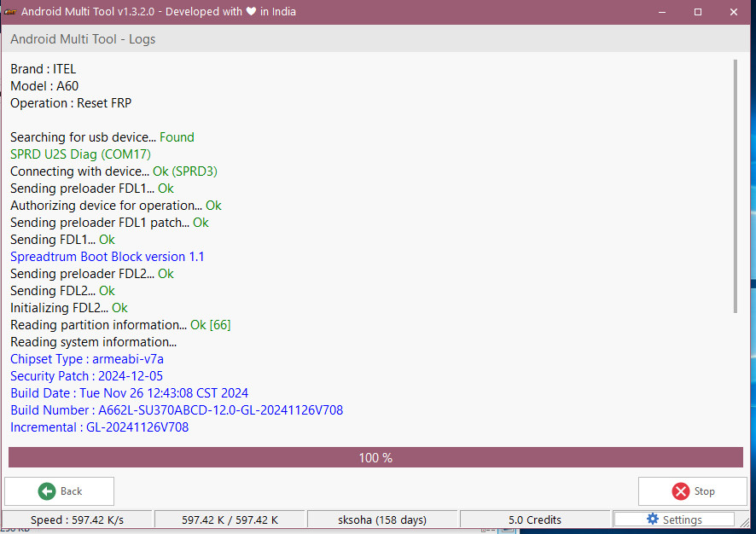
Task: Maximize the Android Multi Tool window
Action: pos(698,12)
